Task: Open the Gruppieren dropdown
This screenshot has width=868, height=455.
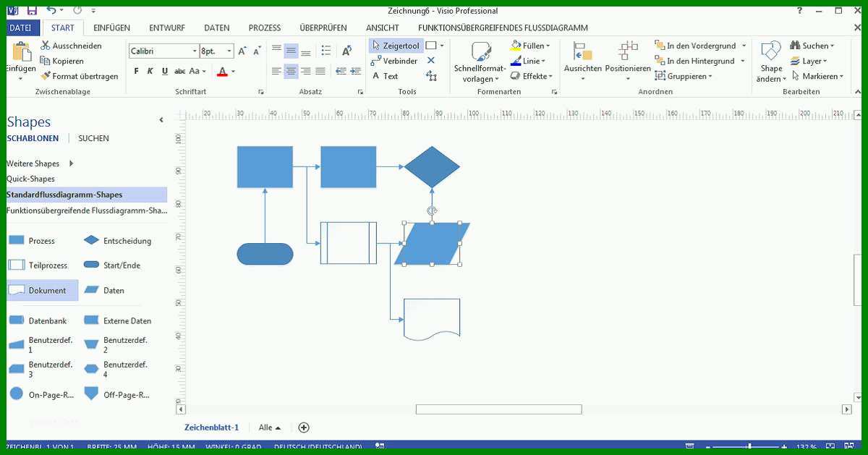Action: [684, 76]
